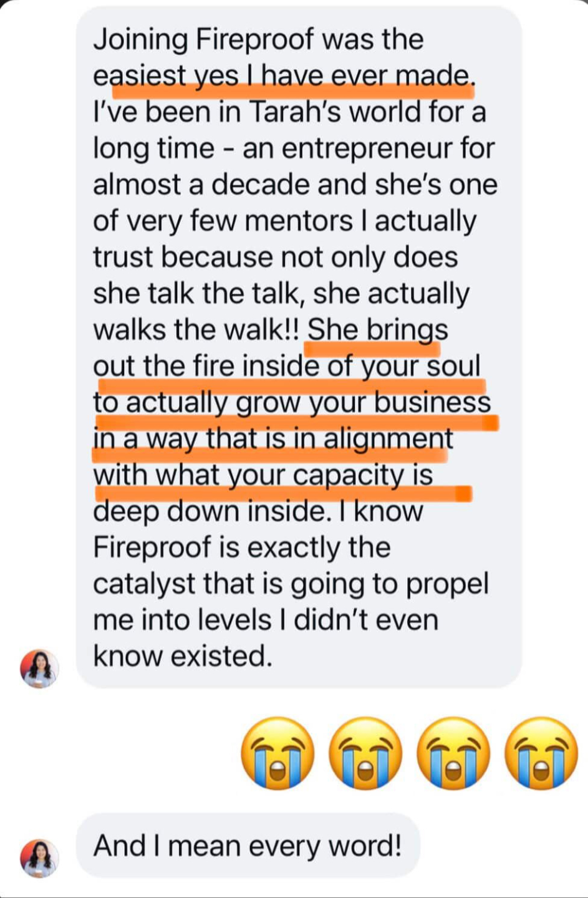The width and height of the screenshot is (588, 898).
Task: Click "Fireproof is exactly the" line
Action: tap(242, 548)
